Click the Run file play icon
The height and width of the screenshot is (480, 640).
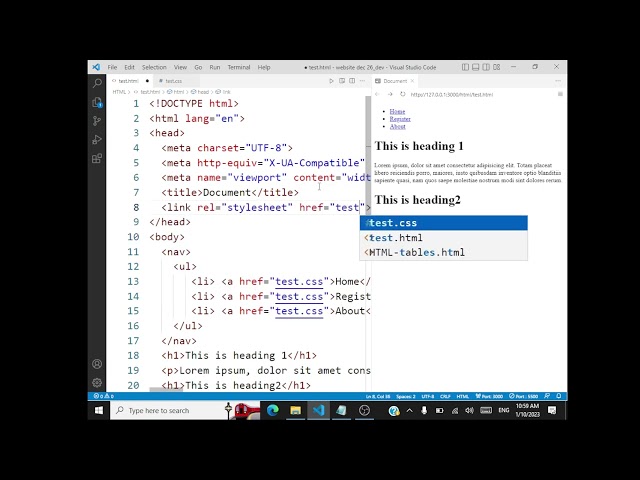331,81
